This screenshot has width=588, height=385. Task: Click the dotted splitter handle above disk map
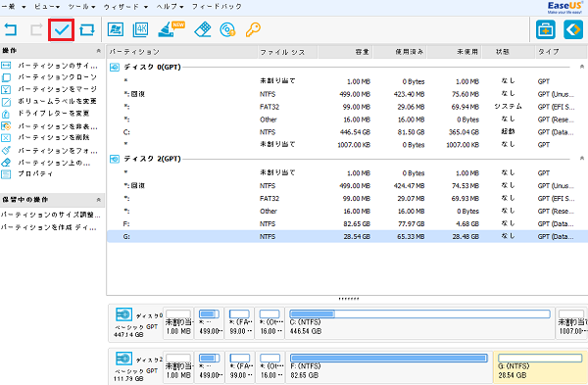(x=348, y=299)
